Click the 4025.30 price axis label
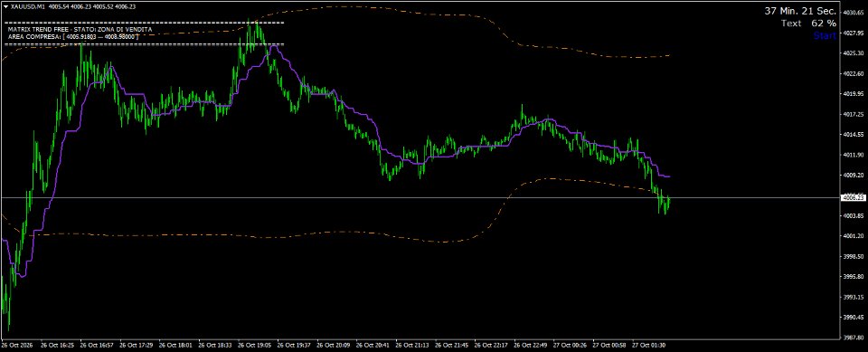This screenshot has height=352, width=868. [853, 53]
